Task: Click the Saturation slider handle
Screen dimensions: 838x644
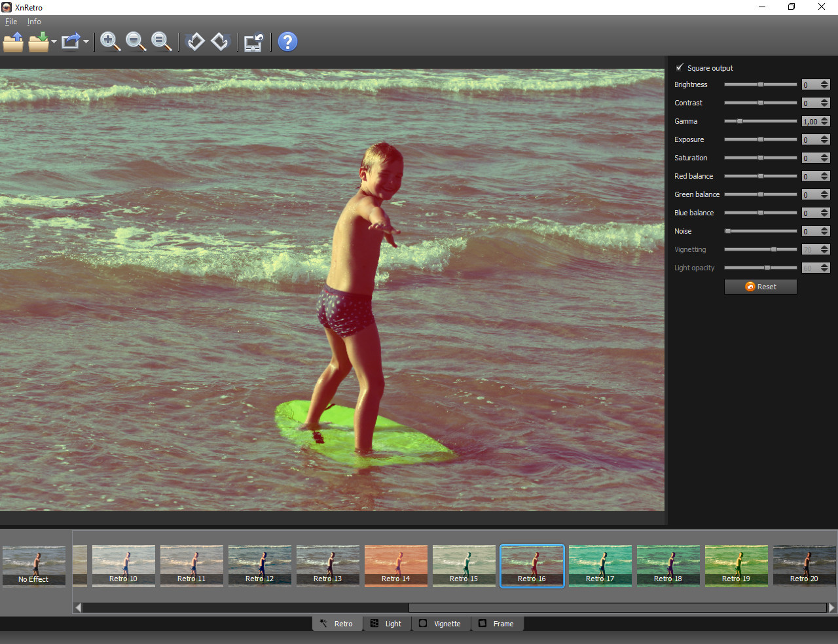Action: point(761,158)
